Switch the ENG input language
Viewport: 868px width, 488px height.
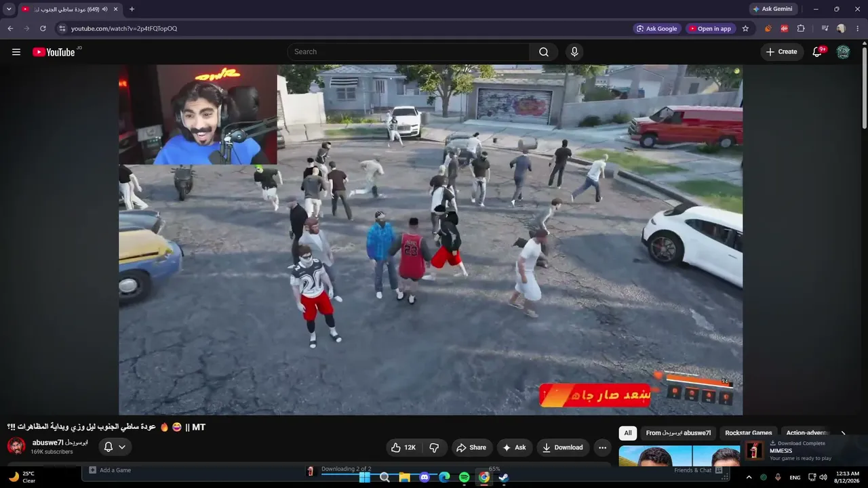(795, 477)
